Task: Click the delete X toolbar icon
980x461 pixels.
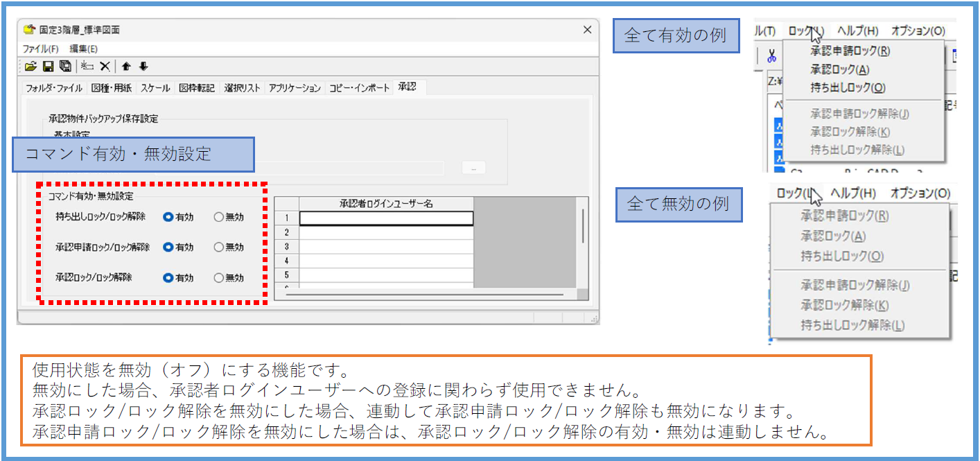Action: pyautogui.click(x=105, y=67)
